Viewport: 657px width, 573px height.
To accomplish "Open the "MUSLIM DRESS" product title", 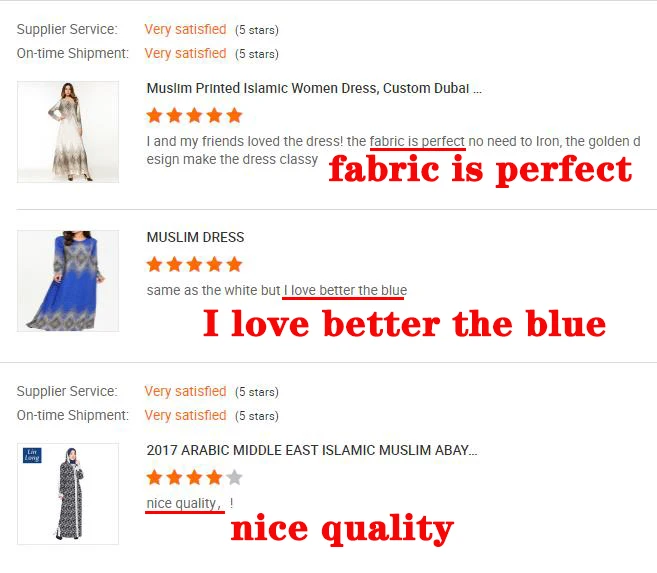I will click(x=195, y=237).
